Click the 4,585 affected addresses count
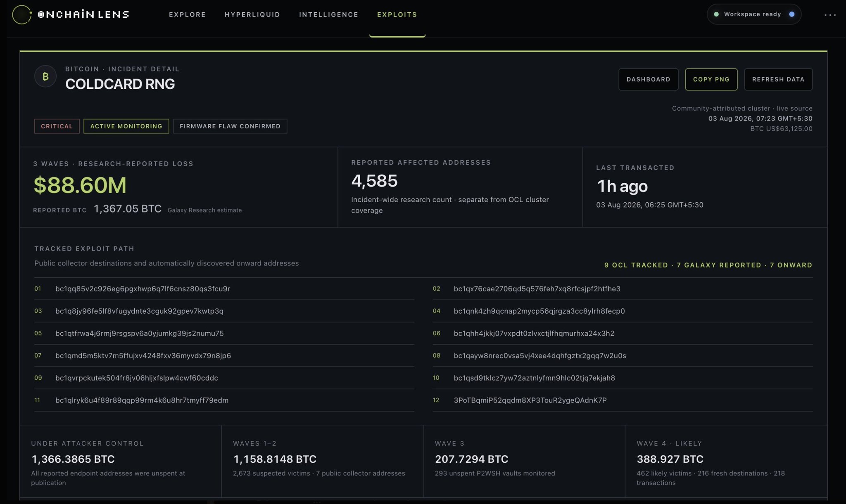Image resolution: width=846 pixels, height=504 pixels. (375, 181)
